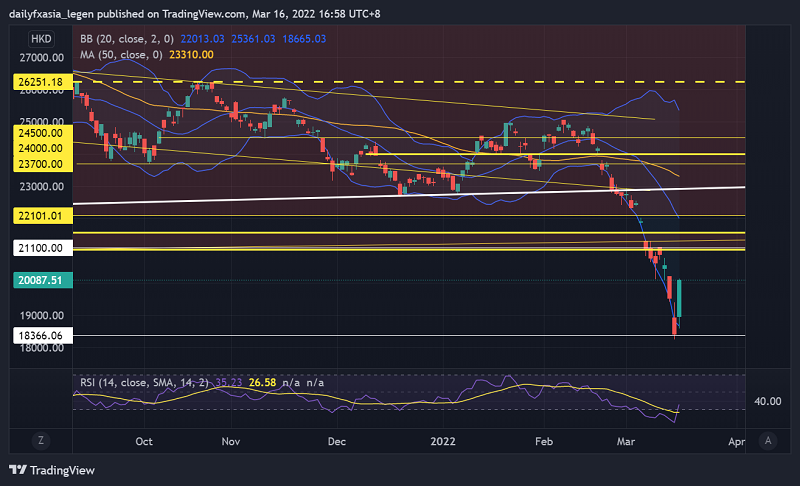Click the 27000.00 axis label
Viewport: 800px width, 486px height.
coord(42,58)
